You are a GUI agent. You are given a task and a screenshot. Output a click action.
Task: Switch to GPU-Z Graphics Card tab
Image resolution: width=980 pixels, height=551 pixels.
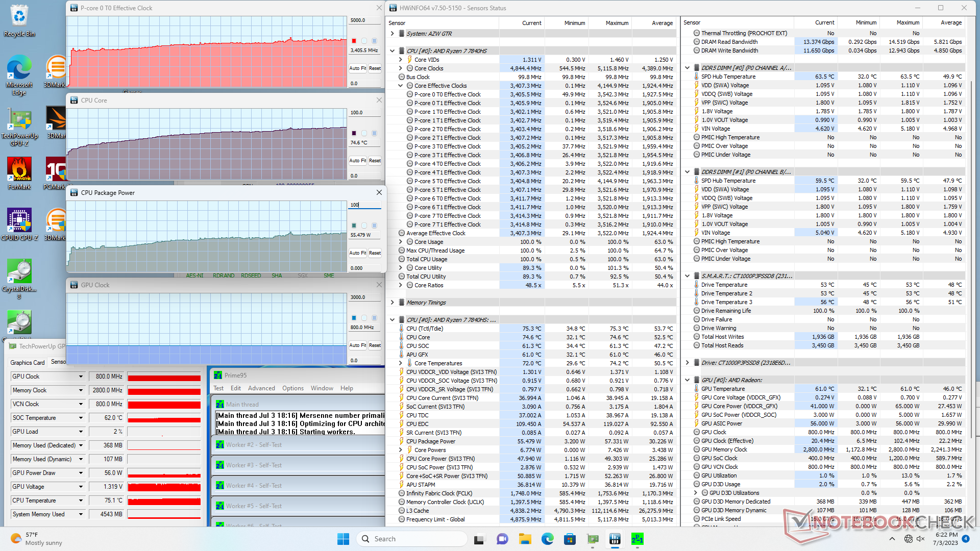pos(28,362)
